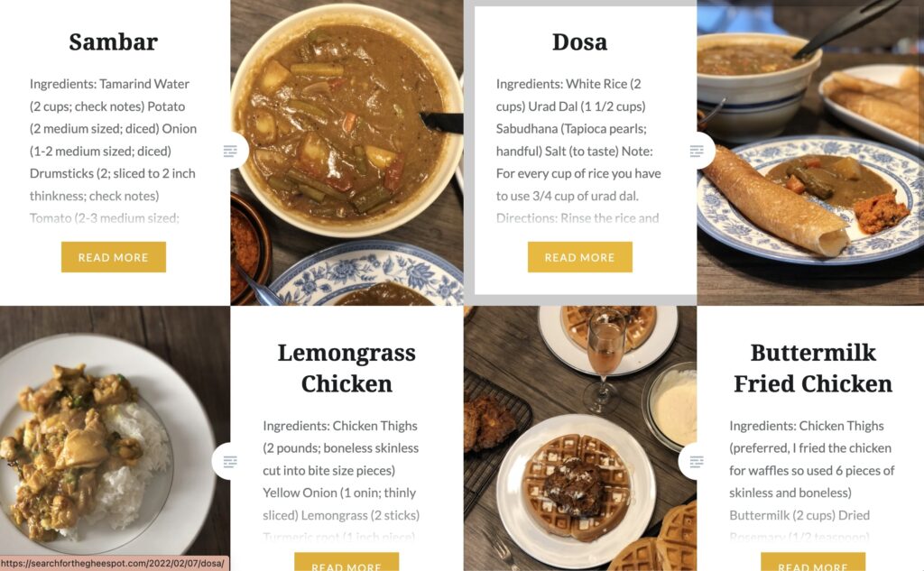Open the Sambar recipe title
This screenshot has width=924, height=571.
click(x=113, y=41)
